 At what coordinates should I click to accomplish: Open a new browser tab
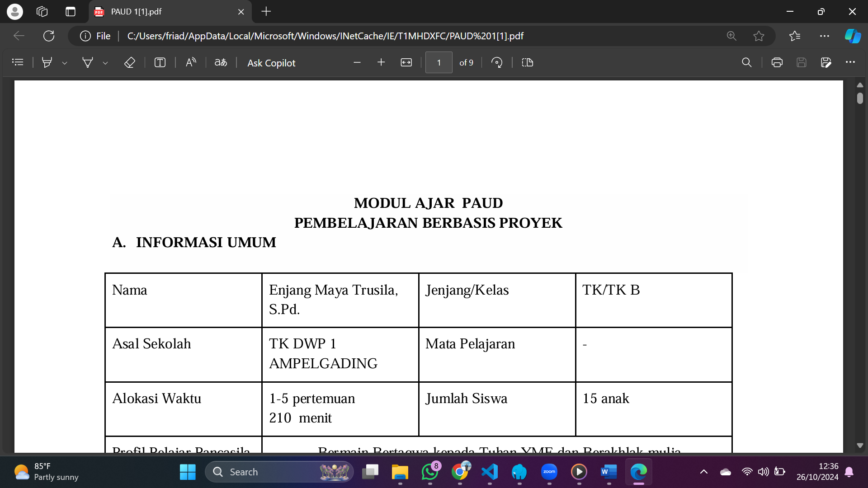click(x=266, y=12)
